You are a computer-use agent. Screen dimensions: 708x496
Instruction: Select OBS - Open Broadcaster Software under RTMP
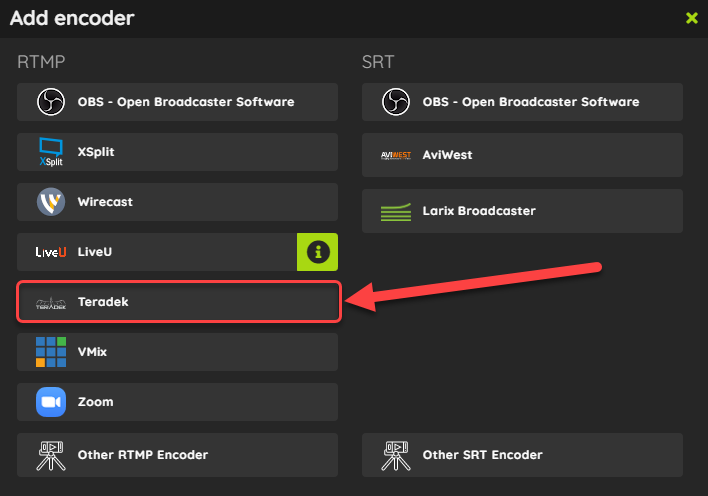(177, 102)
